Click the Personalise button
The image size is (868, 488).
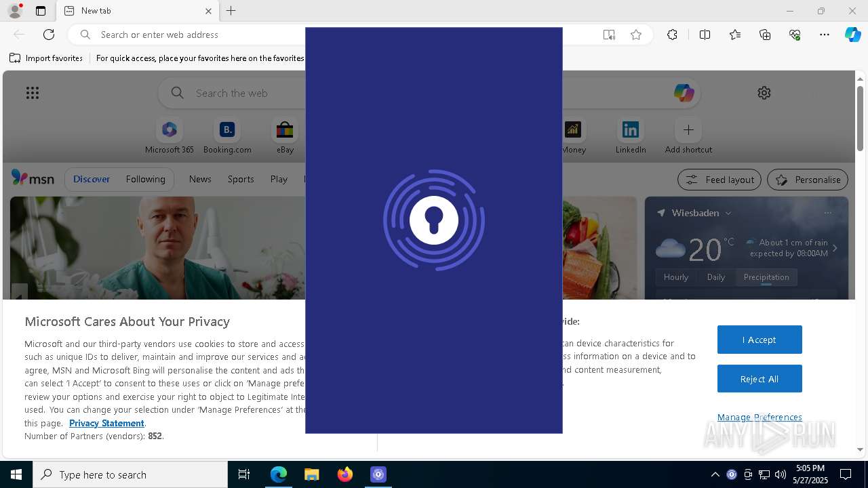(807, 180)
